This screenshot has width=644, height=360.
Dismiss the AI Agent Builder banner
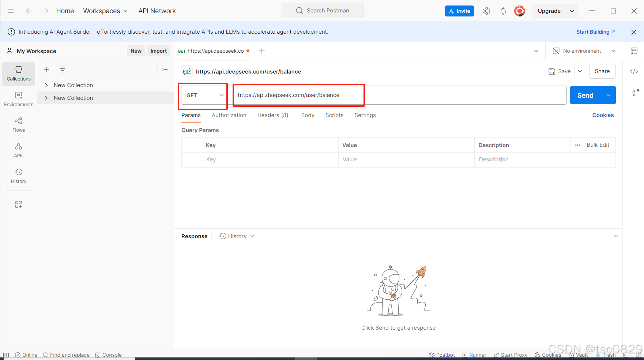click(x=634, y=32)
